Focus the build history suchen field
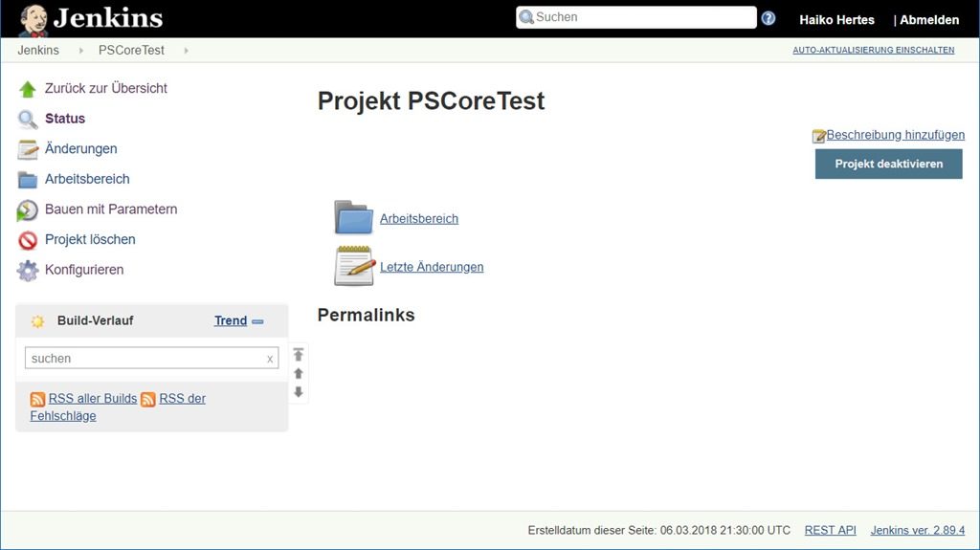 pyautogui.click(x=144, y=359)
